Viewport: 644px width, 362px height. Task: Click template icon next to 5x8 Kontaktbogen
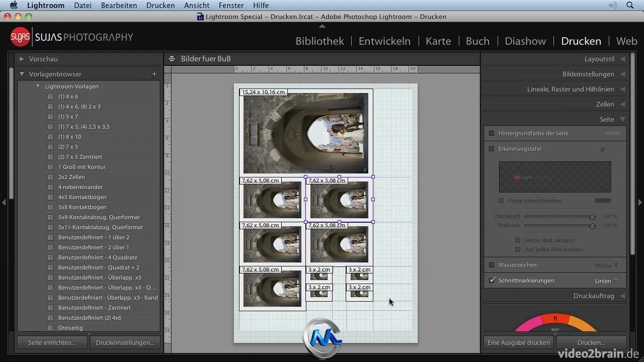pos(50,207)
